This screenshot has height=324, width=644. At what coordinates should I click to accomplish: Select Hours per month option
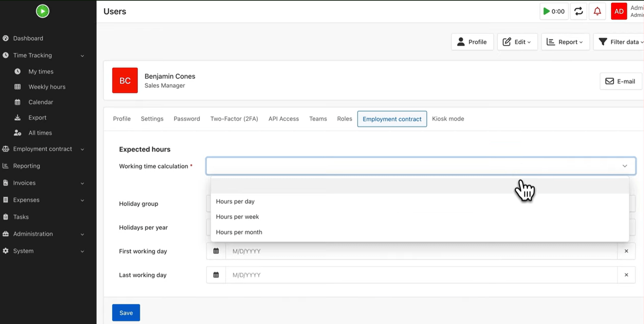[420, 232]
